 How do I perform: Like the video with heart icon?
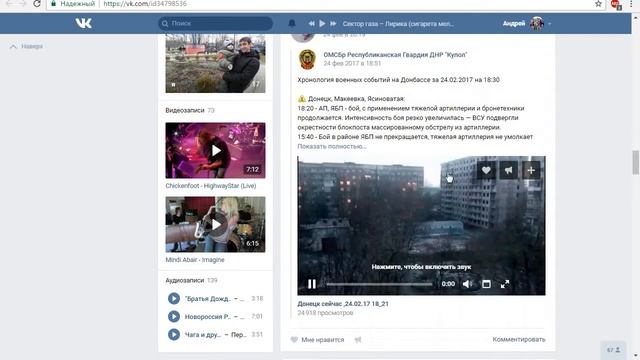[x=486, y=170]
